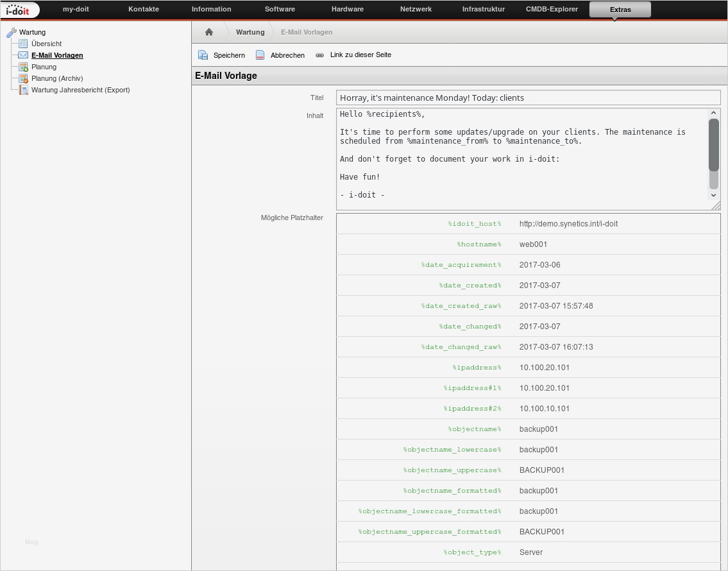Click the %ipaddress#2% placeholder
728x571 pixels.
472,409
